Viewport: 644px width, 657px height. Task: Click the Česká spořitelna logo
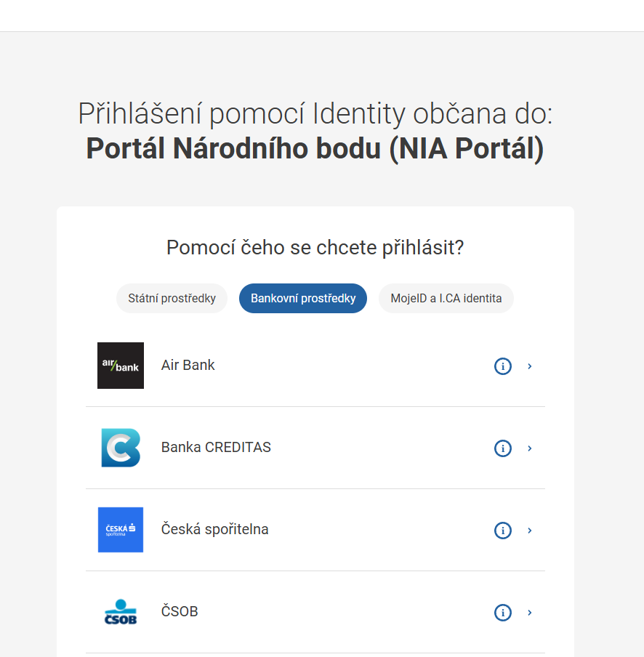tap(120, 530)
